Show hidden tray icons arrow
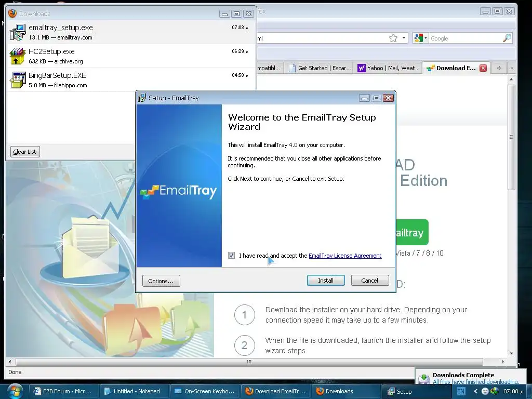This screenshot has height=399, width=532. [475, 391]
